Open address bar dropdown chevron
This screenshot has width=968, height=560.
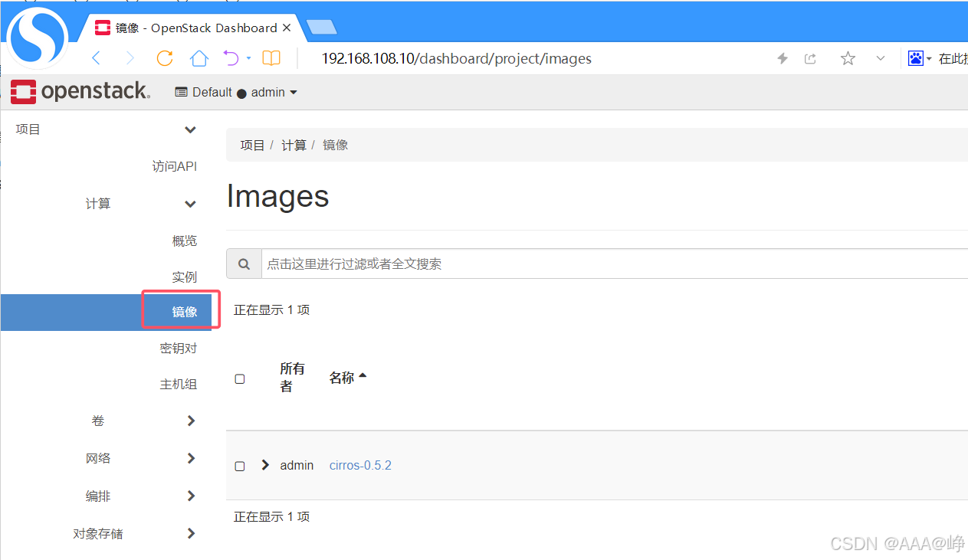[881, 58]
